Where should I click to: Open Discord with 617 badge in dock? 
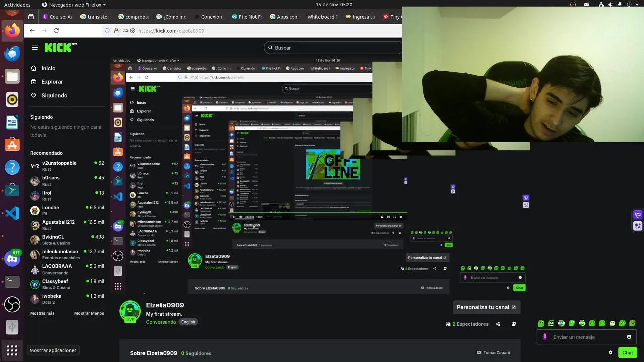pos(12,259)
